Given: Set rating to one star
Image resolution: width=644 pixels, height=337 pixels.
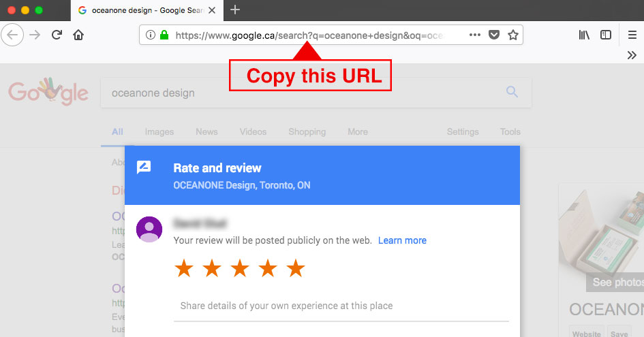Looking at the screenshot, I should [184, 268].
